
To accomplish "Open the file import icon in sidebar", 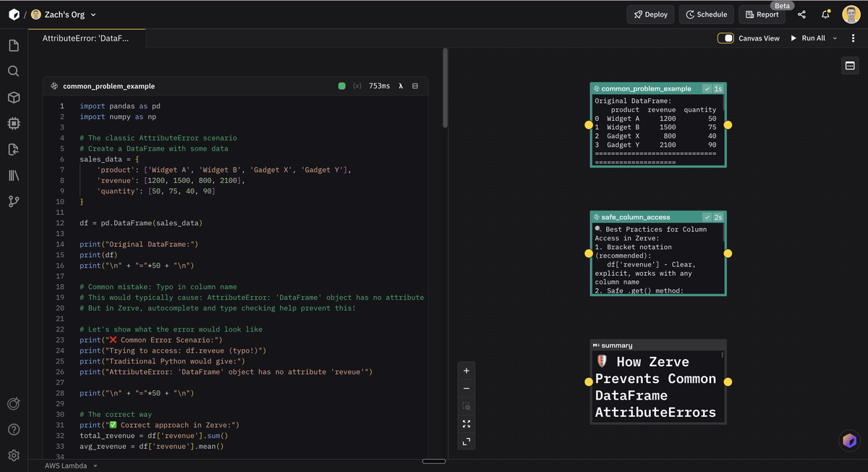I will coord(14,150).
